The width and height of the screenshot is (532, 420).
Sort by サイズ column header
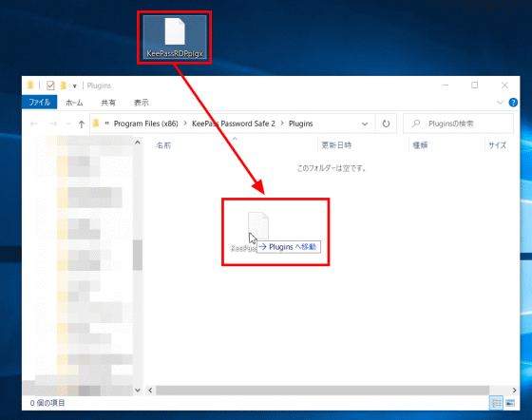tap(498, 145)
